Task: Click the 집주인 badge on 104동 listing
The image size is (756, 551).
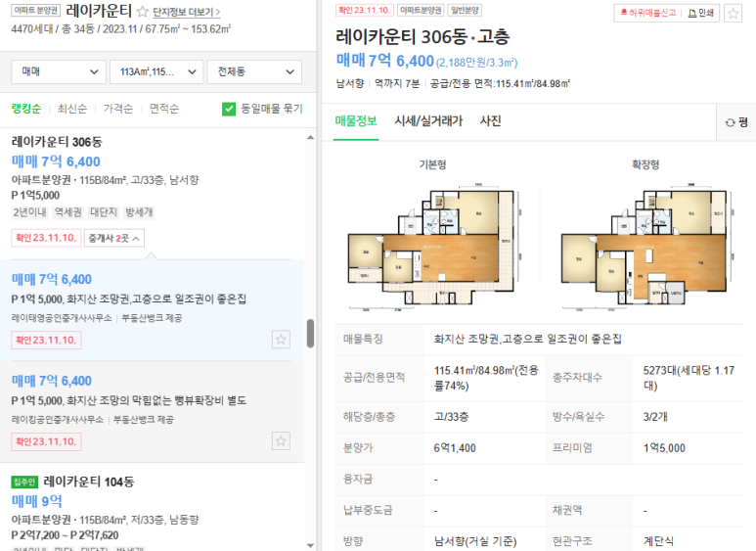Action: [x=24, y=482]
